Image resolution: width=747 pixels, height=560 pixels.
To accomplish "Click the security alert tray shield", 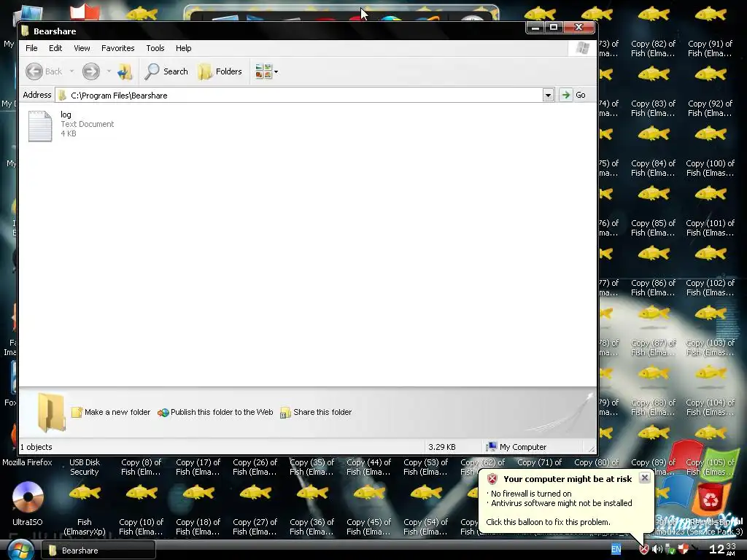I will tap(643, 550).
